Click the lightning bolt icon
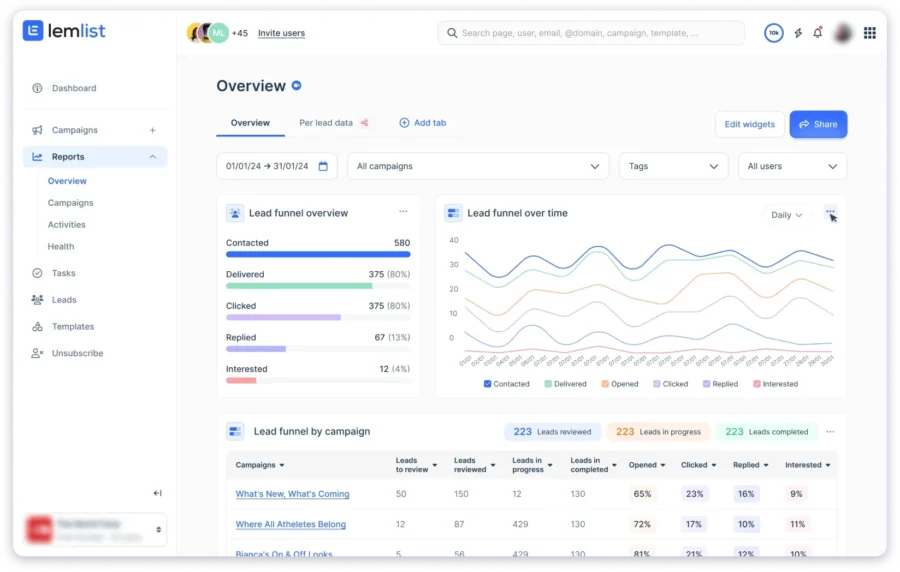The height and width of the screenshot is (572, 900). click(x=798, y=33)
